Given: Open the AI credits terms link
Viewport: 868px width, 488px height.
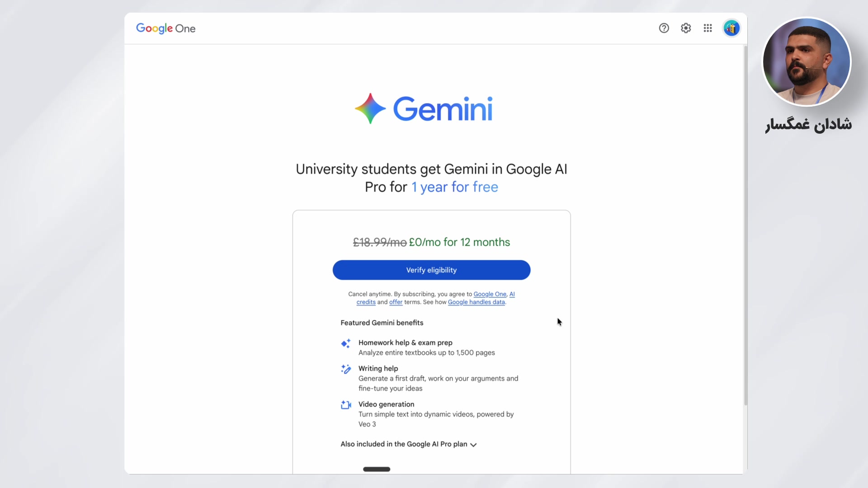Looking at the screenshot, I should click(366, 302).
